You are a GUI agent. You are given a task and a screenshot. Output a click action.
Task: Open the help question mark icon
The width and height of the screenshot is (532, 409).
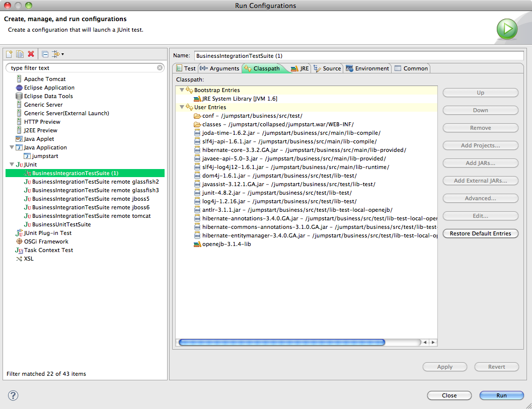[x=13, y=395]
